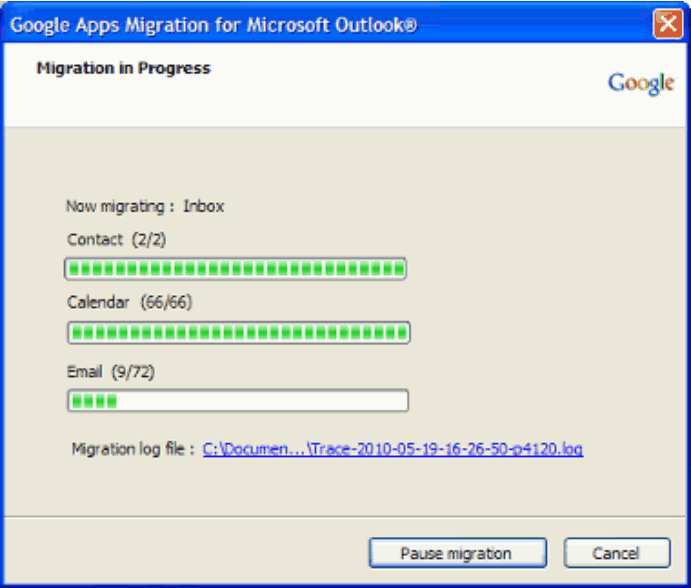Click the Calendar (66/66) progress bar
Screen dimensions: 691x588
[x=238, y=333]
